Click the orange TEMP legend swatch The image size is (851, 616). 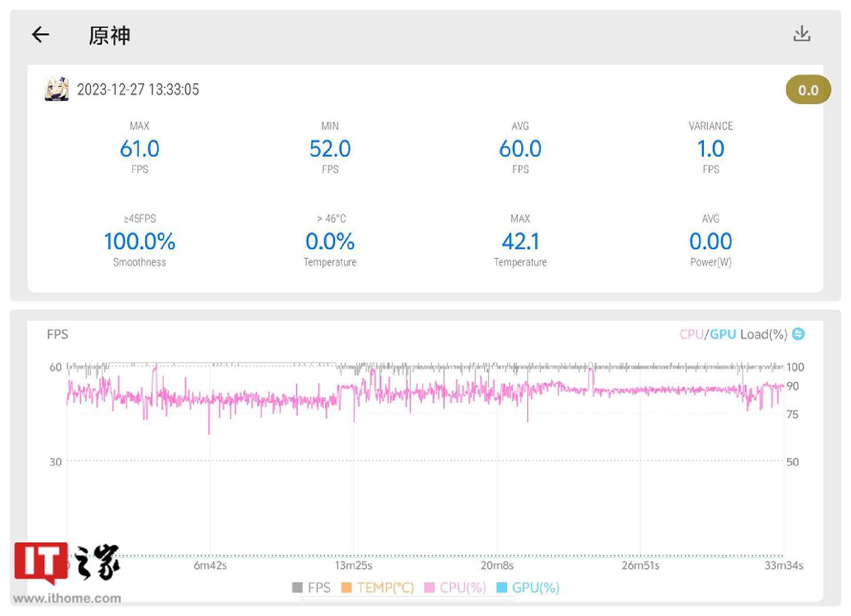coord(346,588)
